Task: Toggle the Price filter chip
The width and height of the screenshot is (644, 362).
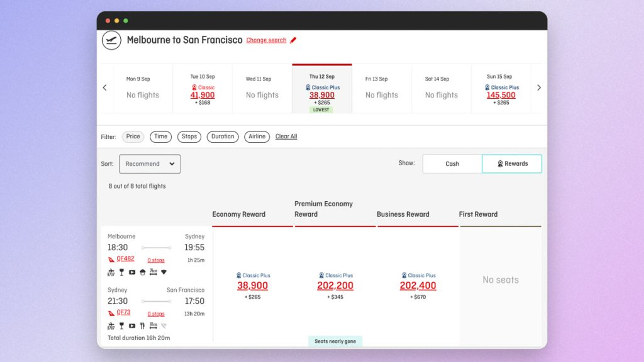Action: [133, 137]
